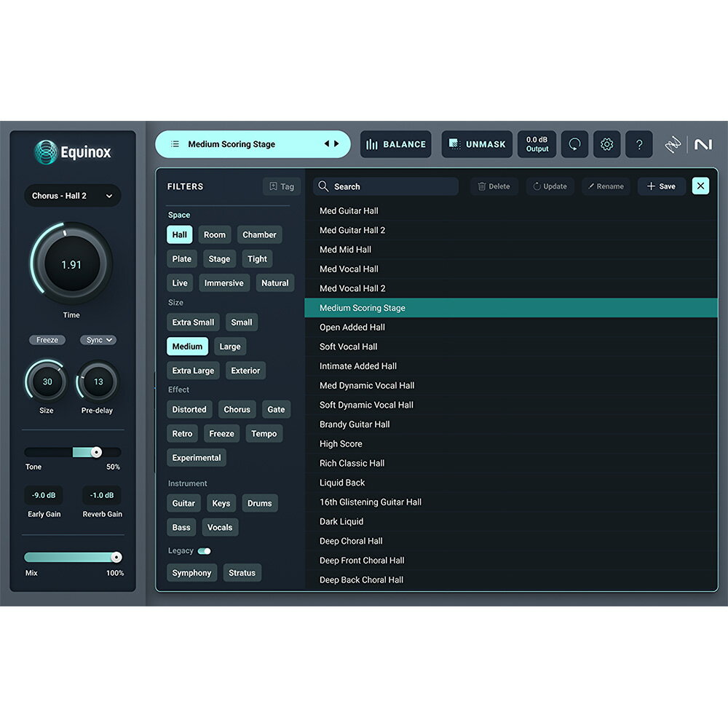This screenshot has width=728, height=728.
Task: Open the preset list icon
Action: tap(175, 144)
